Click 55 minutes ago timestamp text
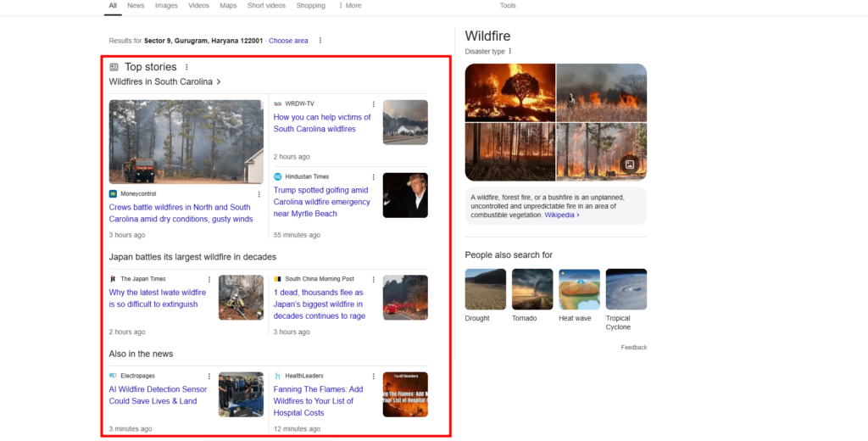The width and height of the screenshot is (868, 441). 297,235
